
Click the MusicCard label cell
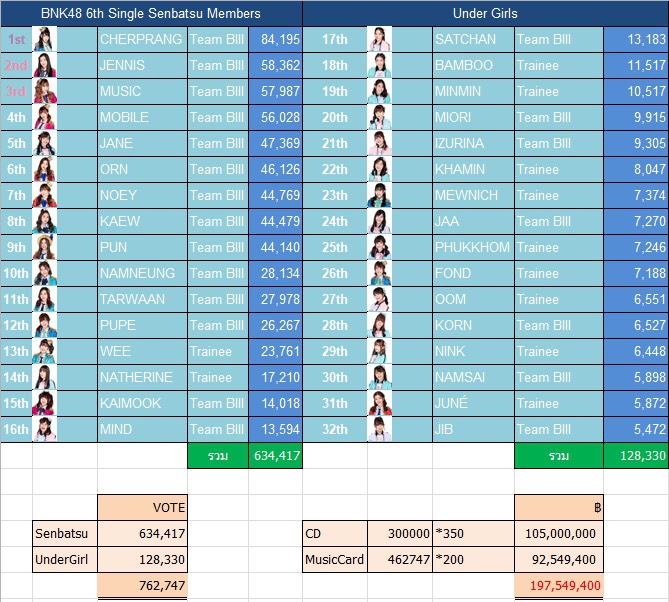[335, 560]
